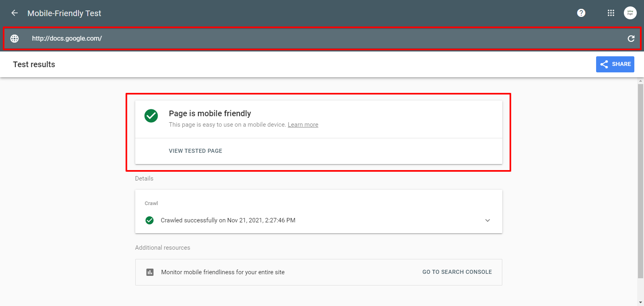Open the account profile avatar
The height and width of the screenshot is (306, 644).
630,13
